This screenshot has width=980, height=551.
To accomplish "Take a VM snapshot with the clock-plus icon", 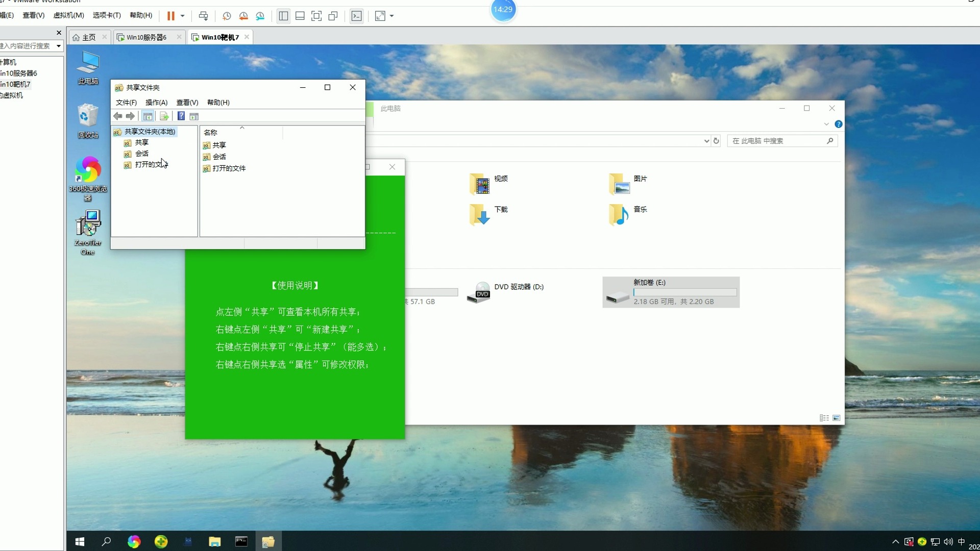I will [227, 16].
